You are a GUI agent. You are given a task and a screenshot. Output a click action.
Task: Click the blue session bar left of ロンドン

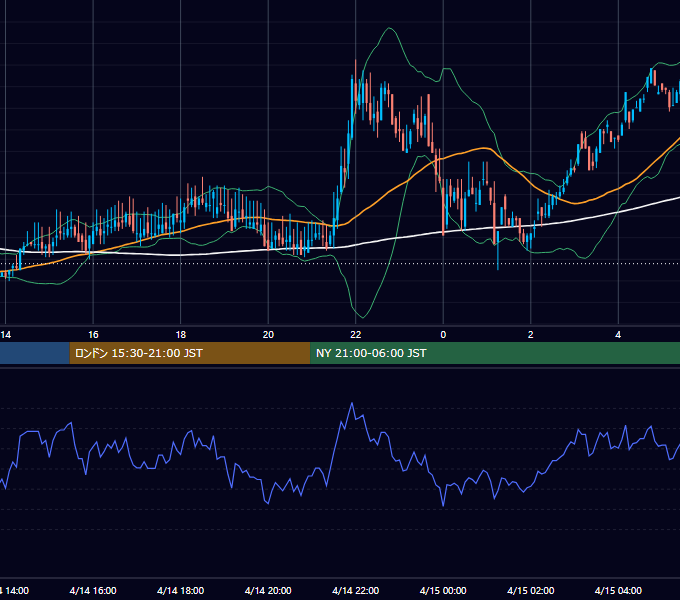(x=35, y=353)
